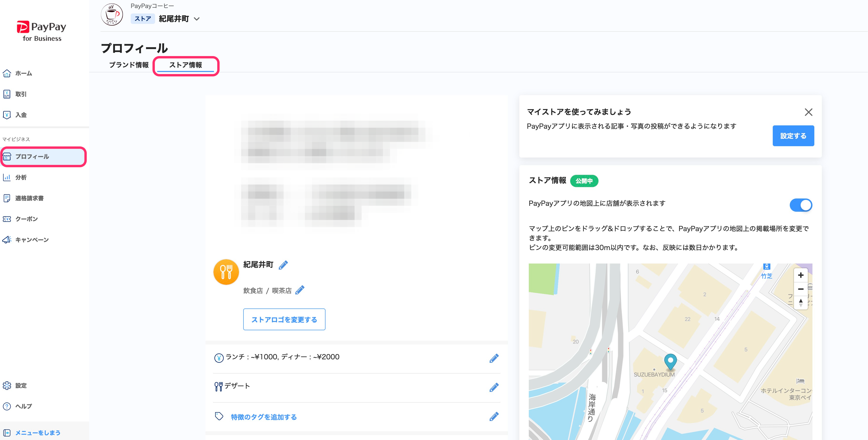Click the blue location pin on the map
Screen dimensions: 868x440
click(x=670, y=361)
